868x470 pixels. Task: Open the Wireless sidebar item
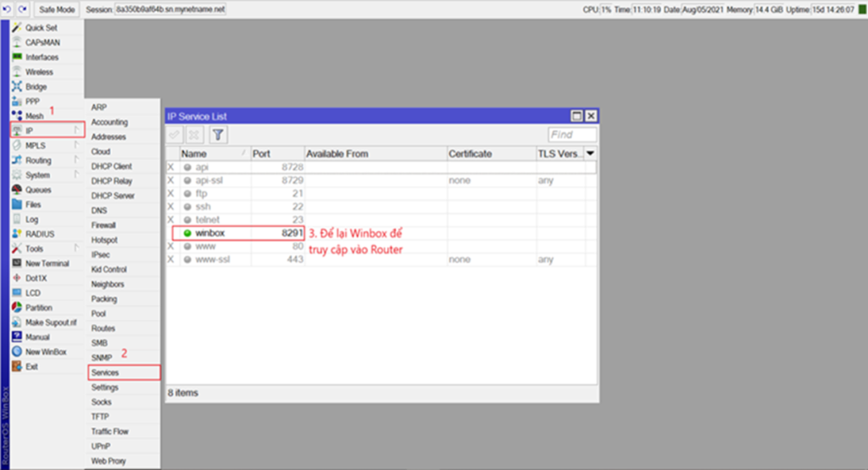tap(39, 72)
